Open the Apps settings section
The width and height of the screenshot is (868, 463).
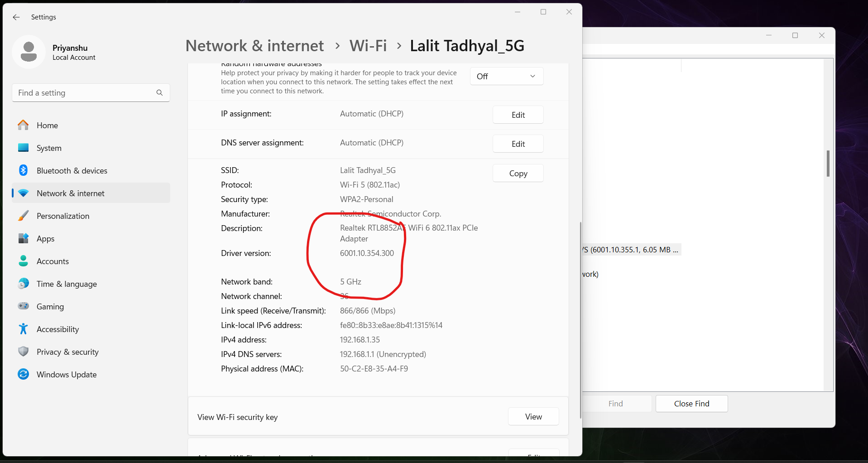coord(45,238)
